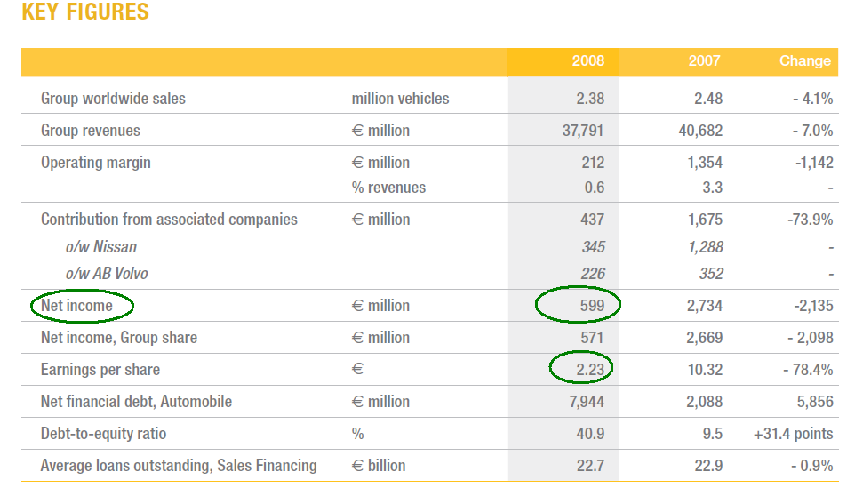Select the 2.38 sales value
Screen dimensions: 855x504
pos(590,98)
